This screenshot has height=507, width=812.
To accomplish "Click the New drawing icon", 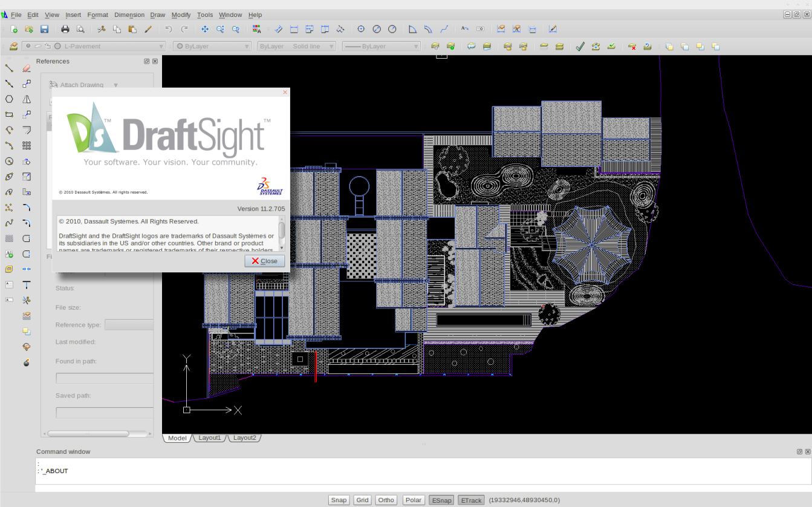I will click(13, 29).
